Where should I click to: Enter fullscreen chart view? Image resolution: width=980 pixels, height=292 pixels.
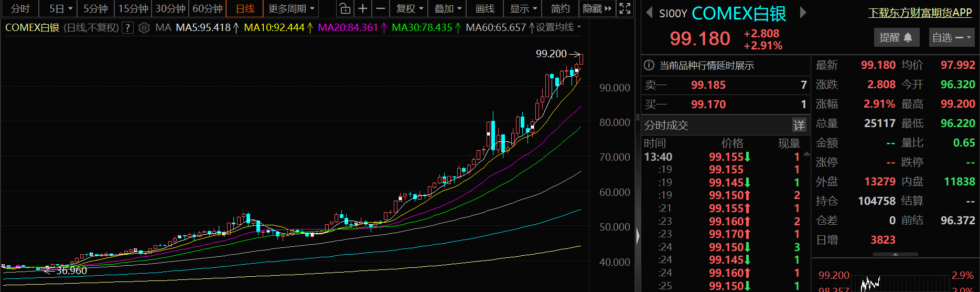pos(624,9)
